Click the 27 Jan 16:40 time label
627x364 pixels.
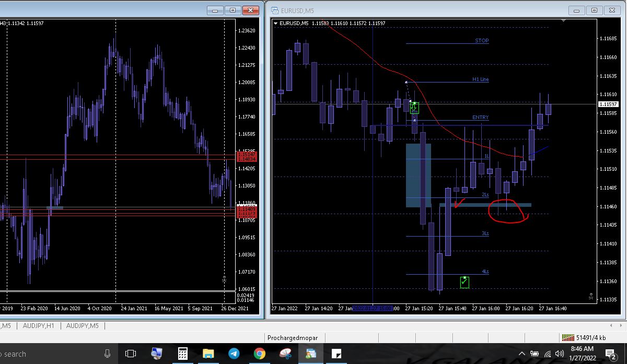click(553, 309)
